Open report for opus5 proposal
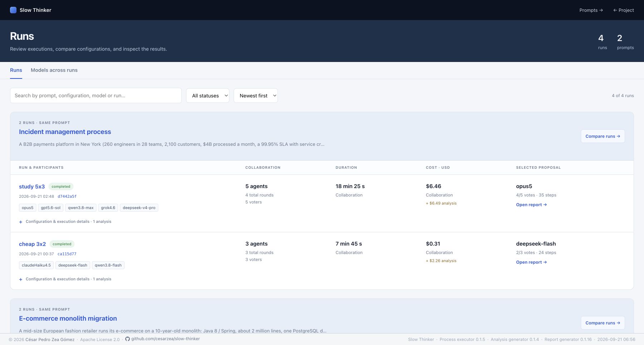This screenshot has width=644, height=345. click(x=531, y=205)
